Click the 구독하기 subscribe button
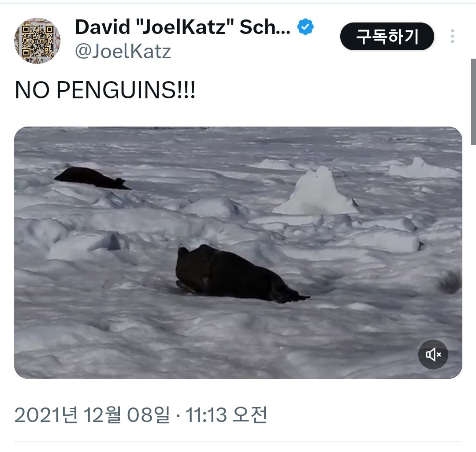476x452 pixels. pos(387,37)
